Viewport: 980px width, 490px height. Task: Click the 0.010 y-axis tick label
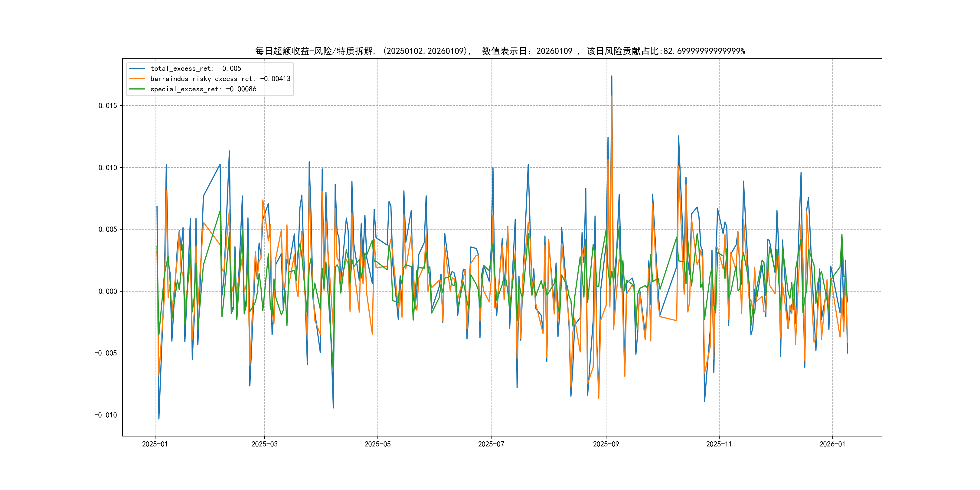[108, 168]
